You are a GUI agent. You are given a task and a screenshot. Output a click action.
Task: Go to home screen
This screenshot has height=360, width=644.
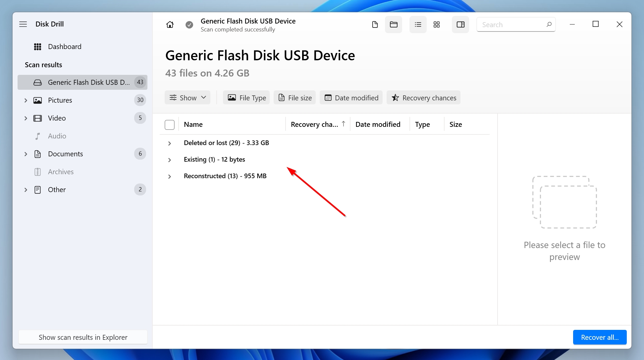tap(170, 25)
